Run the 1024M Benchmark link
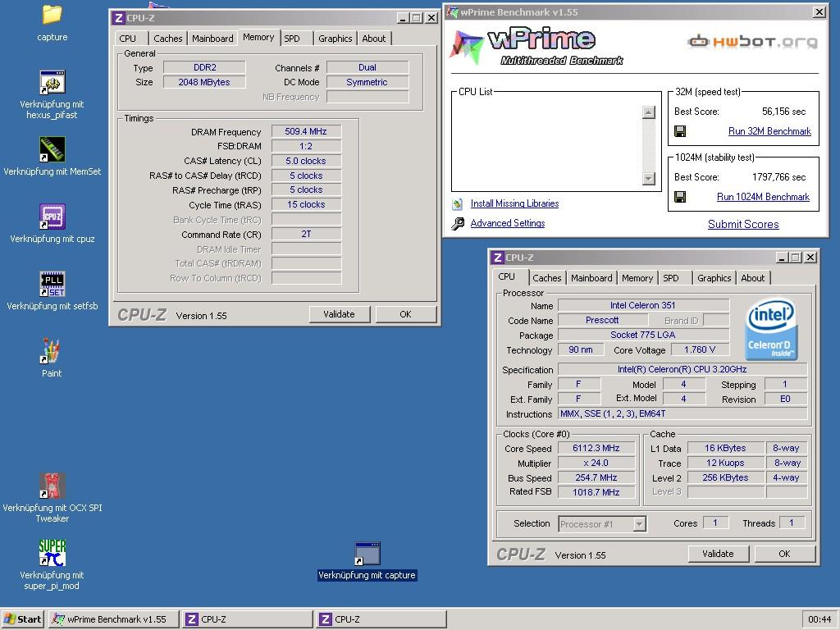 tap(763, 197)
